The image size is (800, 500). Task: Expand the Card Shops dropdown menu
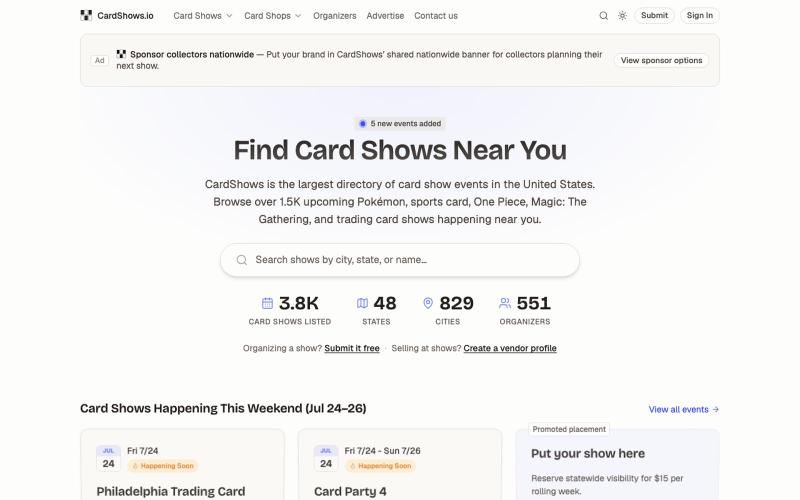(x=272, y=16)
